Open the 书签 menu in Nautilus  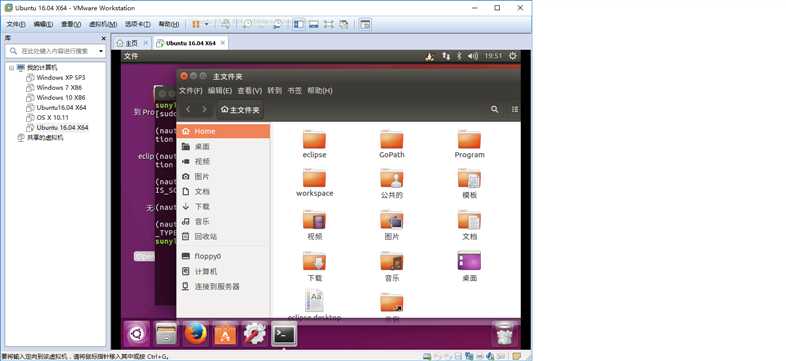(x=295, y=91)
